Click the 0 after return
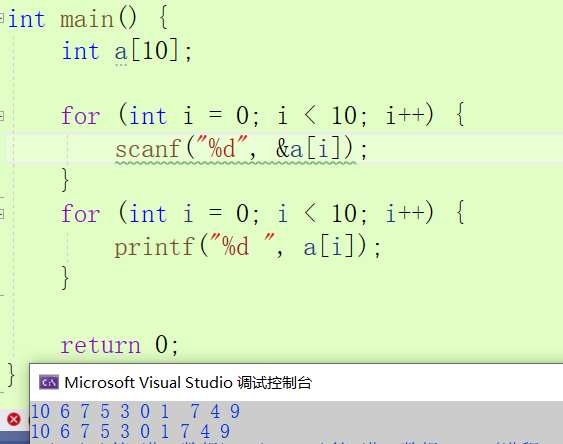This screenshot has height=444, width=563. (162, 345)
